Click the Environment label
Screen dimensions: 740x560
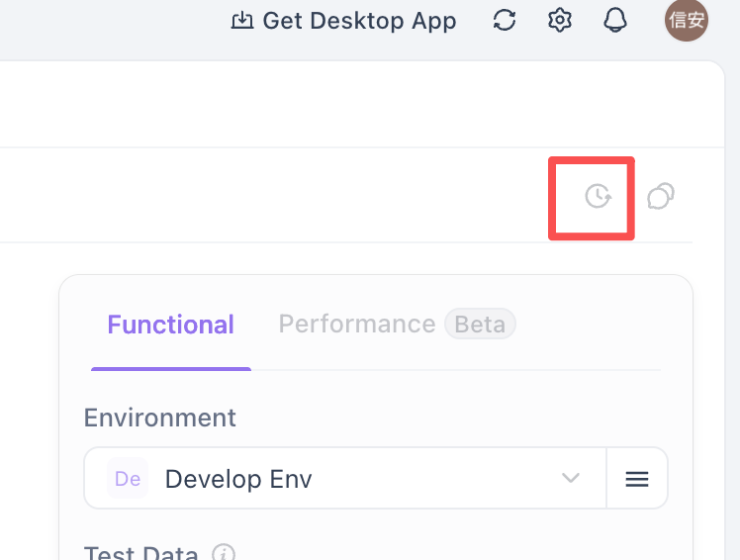160,418
